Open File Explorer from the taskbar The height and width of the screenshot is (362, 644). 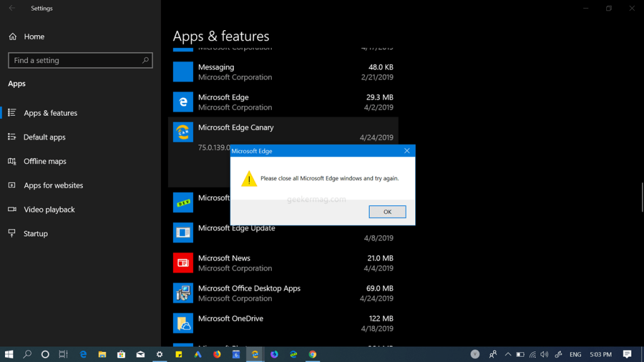[103, 354]
